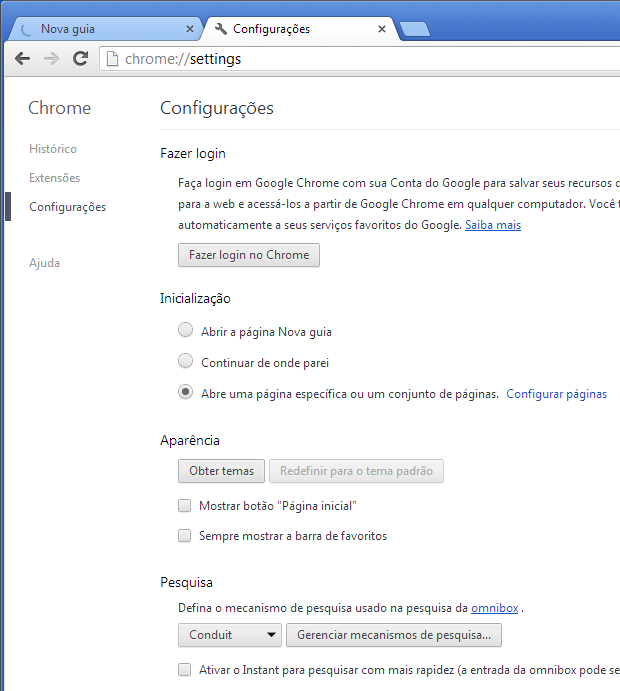This screenshot has height=691, width=620.
Task: Click the Inicialização section heading
Action: [195, 299]
